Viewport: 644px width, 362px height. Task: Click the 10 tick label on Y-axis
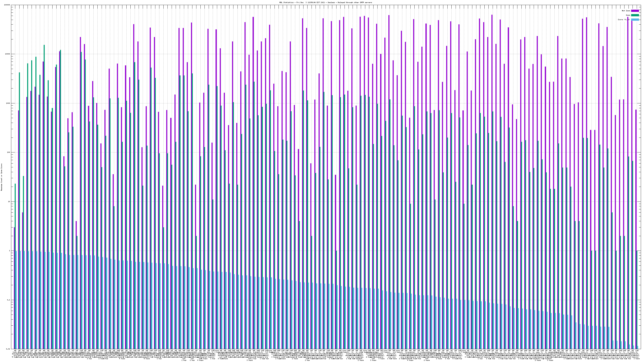(x=9, y=202)
